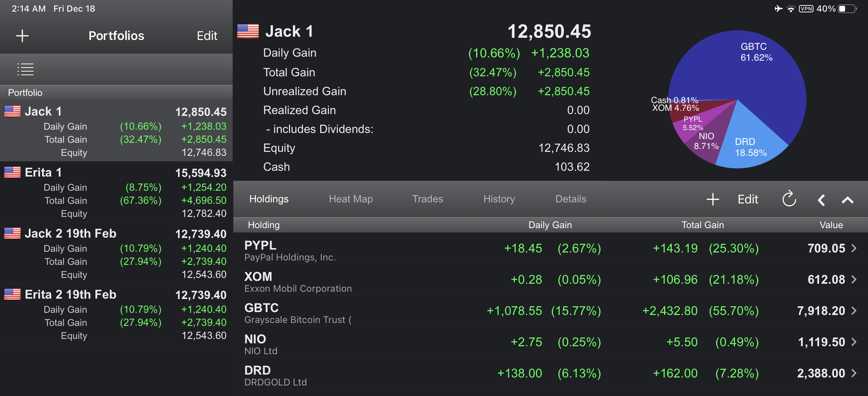Click the left chevron navigation icon
868x396 pixels.
point(821,200)
